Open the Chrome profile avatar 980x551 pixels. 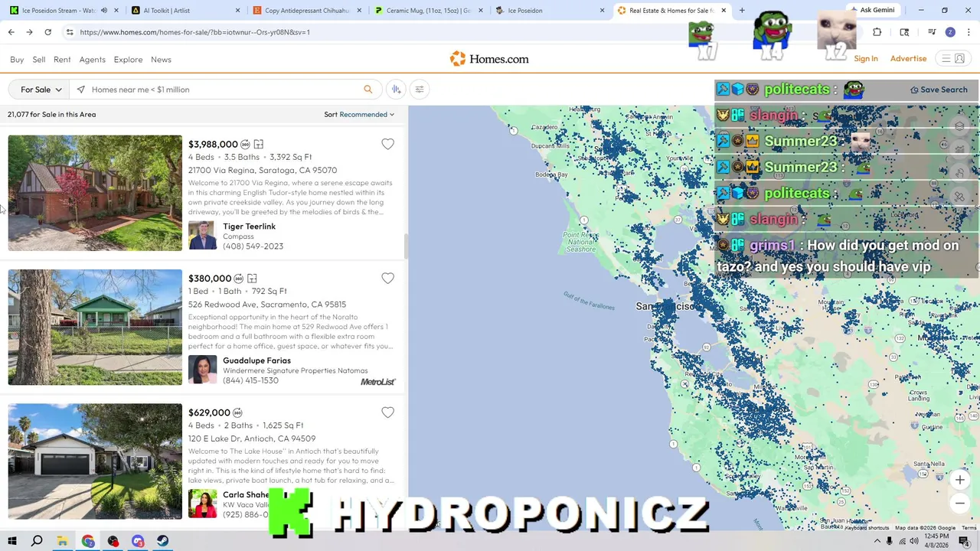(950, 32)
